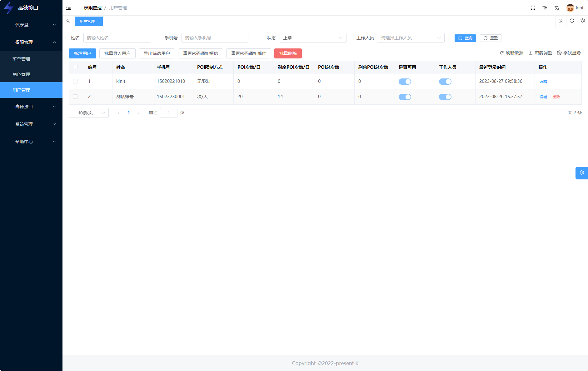Click the 2023-08-27 09:58:36 login time
This screenshot has width=588, height=371.
point(501,81)
